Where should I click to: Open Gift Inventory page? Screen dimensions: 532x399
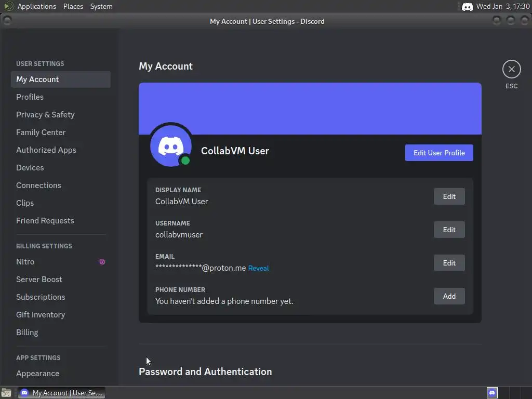tap(61, 314)
